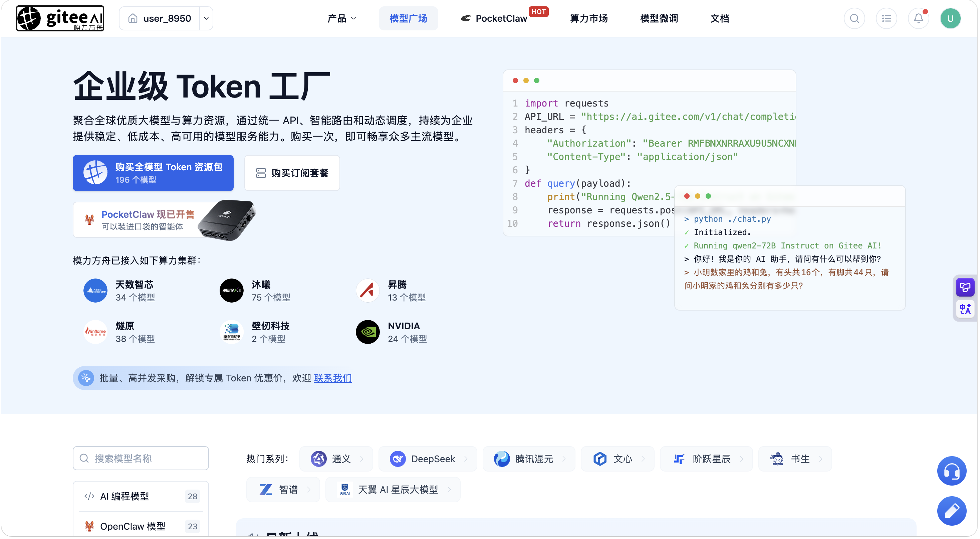Expand the 书生 series chevron

tap(820, 459)
